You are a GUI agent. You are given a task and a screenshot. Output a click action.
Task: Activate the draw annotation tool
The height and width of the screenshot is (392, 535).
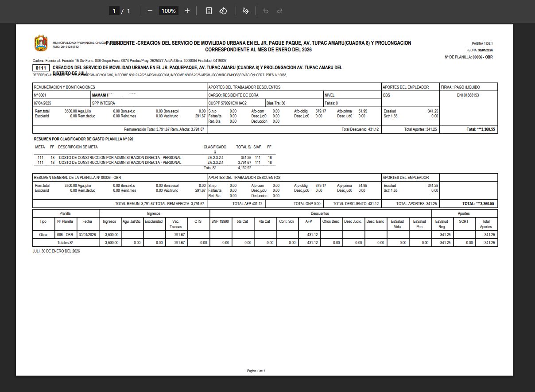click(x=245, y=11)
